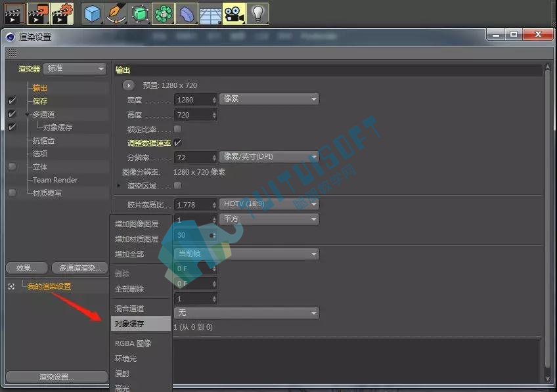Viewport: 557px width, 392px height.
Task: Click the green Subdivision Surface cube icon
Action: click(140, 14)
